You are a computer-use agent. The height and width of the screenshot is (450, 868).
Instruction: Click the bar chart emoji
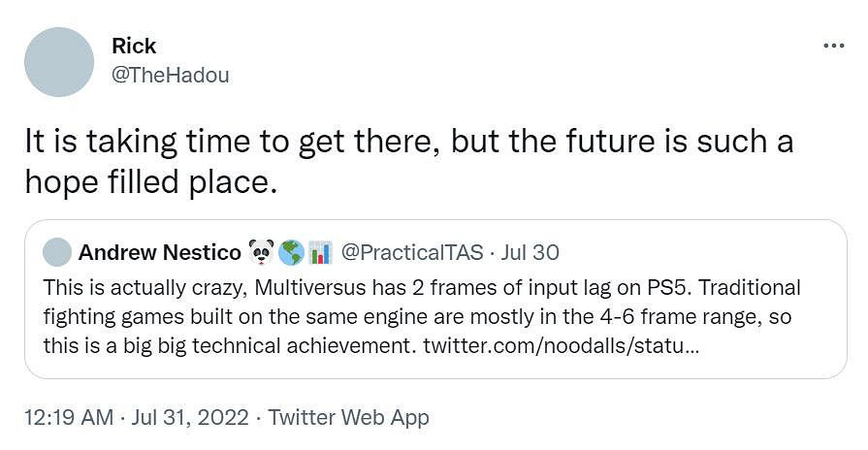point(320,253)
